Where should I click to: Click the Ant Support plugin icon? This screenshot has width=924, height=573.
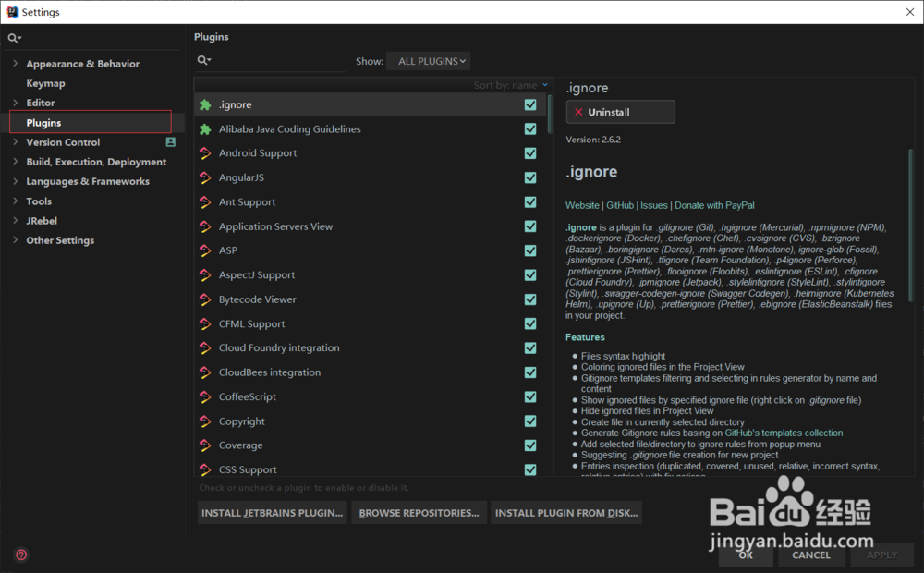[205, 202]
